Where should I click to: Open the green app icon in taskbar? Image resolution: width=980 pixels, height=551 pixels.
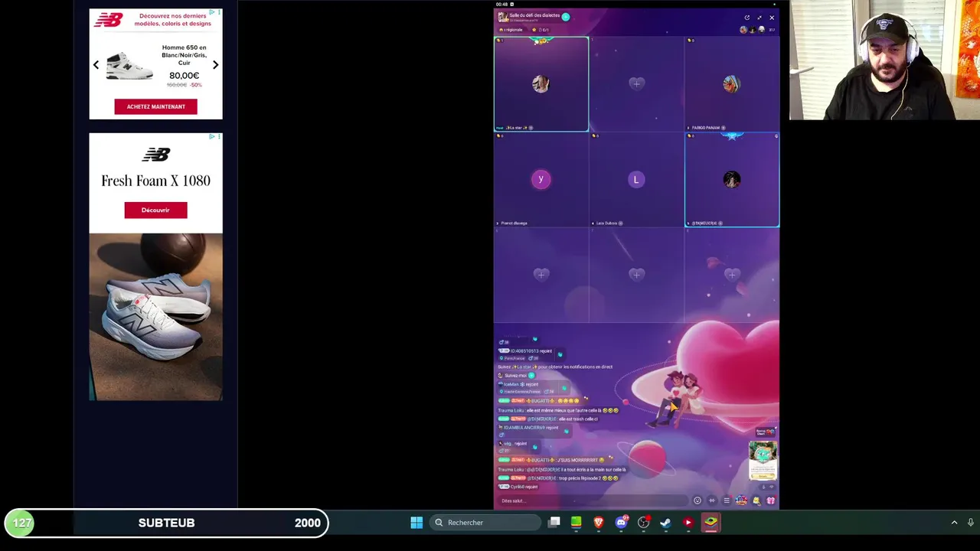(576, 523)
